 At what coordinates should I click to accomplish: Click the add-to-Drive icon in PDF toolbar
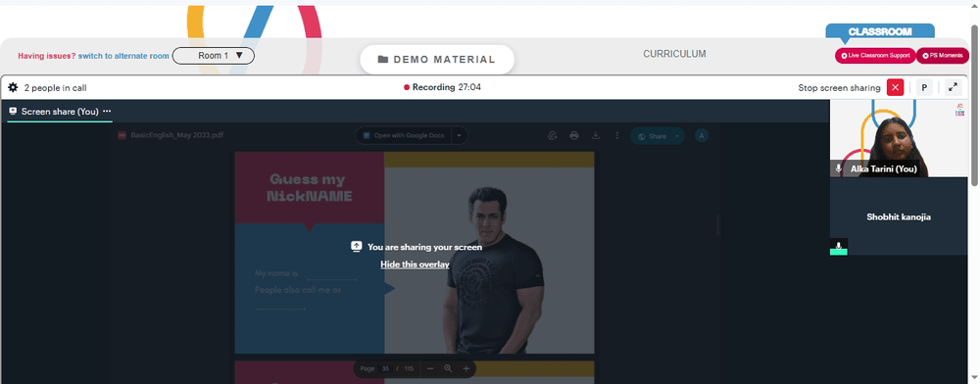point(552,135)
